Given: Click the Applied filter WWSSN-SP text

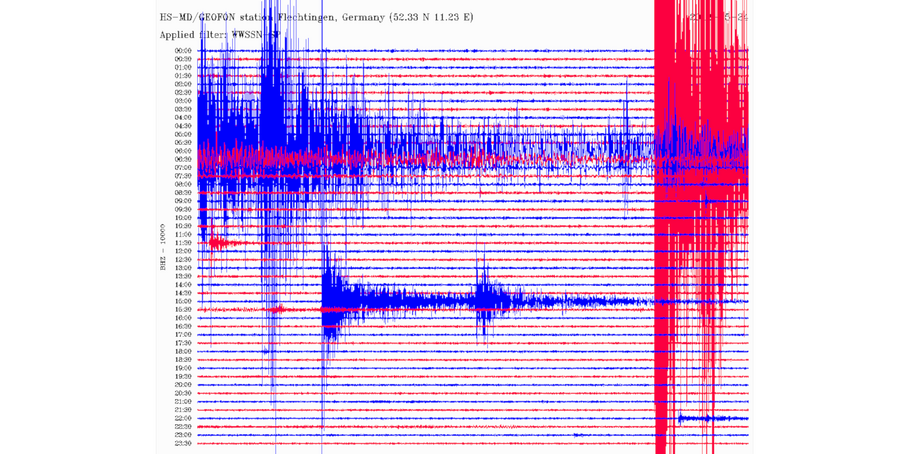Looking at the screenshot, I should pos(220,34).
